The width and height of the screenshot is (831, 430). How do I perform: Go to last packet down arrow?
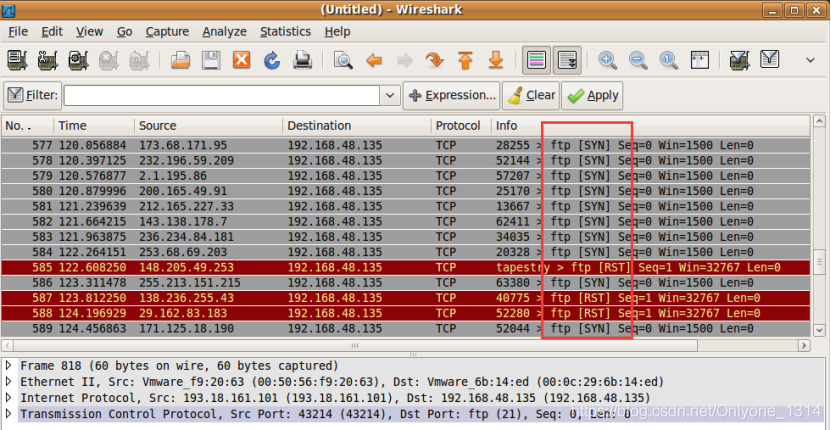(496, 60)
